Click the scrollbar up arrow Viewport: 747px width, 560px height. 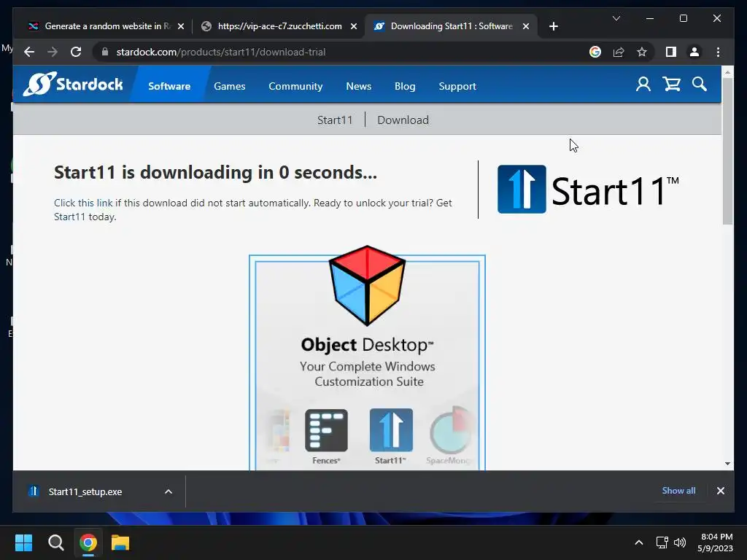727,72
